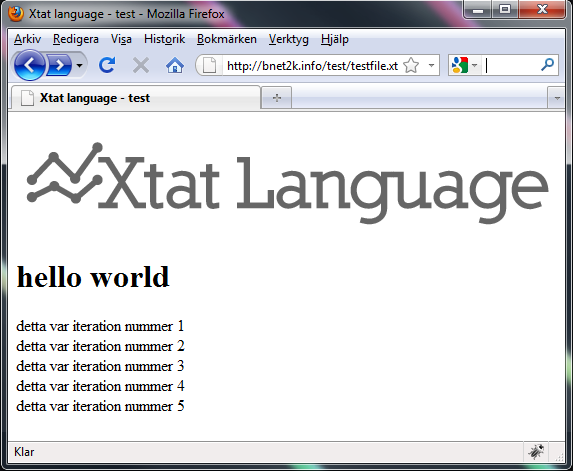Click the URL address field
The width and height of the screenshot is (573, 471).
pyautogui.click(x=312, y=66)
